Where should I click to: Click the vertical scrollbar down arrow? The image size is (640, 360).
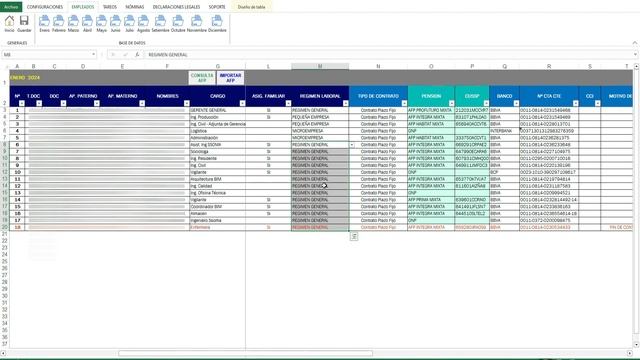[x=636, y=344]
